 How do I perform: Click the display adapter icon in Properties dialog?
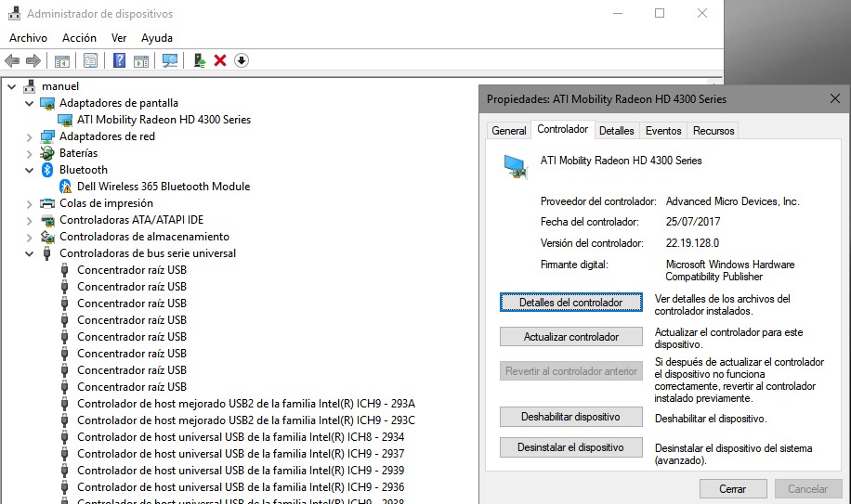pyautogui.click(x=515, y=166)
